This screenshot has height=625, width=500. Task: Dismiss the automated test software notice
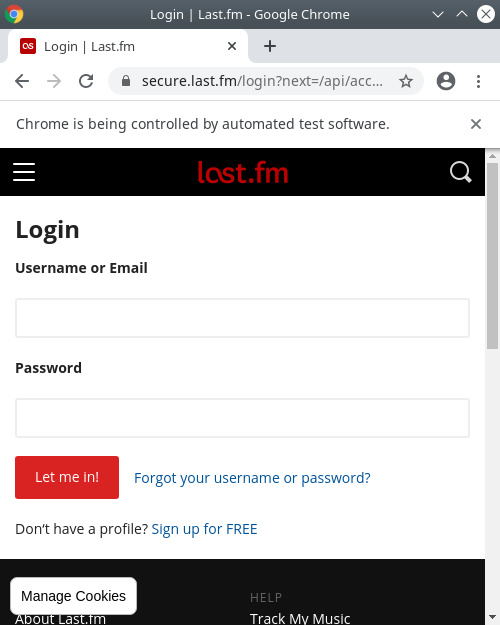pyautogui.click(x=476, y=124)
